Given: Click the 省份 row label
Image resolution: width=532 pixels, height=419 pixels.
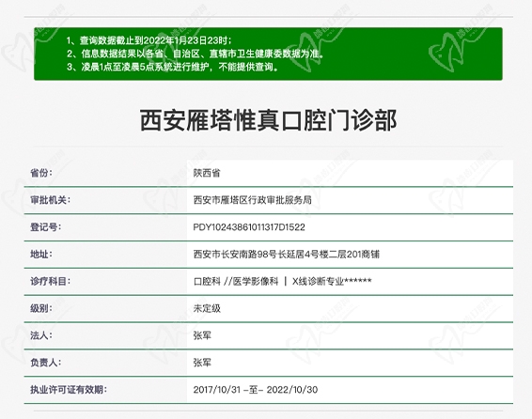Looking at the screenshot, I should [41, 173].
